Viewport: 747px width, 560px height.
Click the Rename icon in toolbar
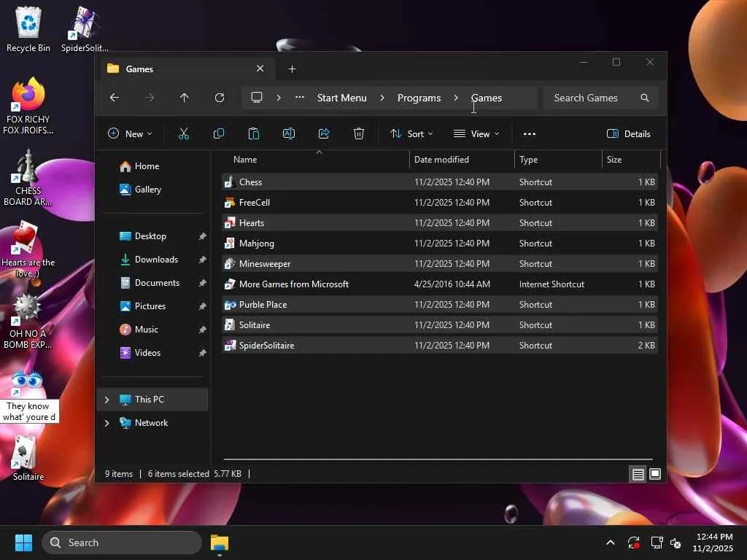(289, 134)
